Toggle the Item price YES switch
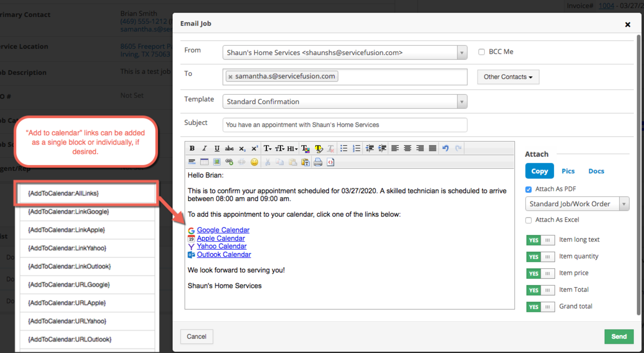Image resolution: width=644 pixels, height=353 pixels. (x=540, y=273)
